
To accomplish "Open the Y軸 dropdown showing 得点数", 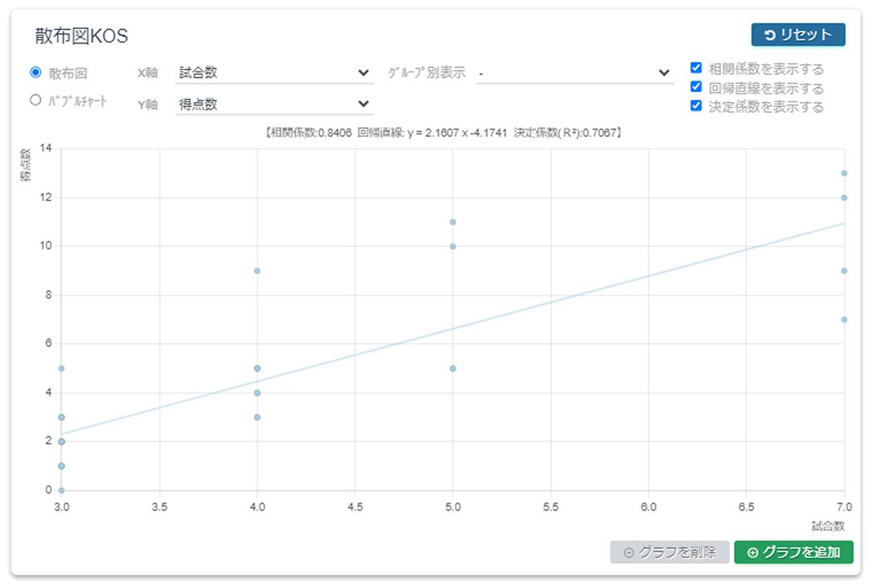I will [x=274, y=104].
